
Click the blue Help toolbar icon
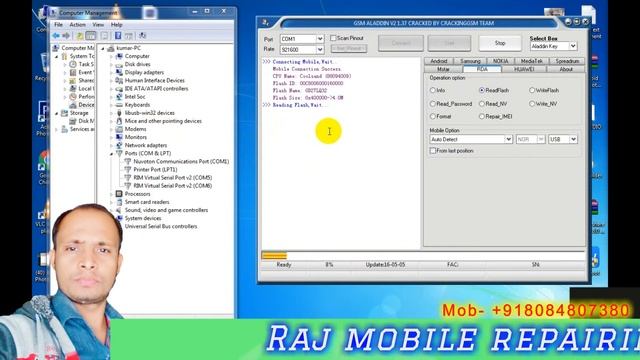tap(118, 36)
